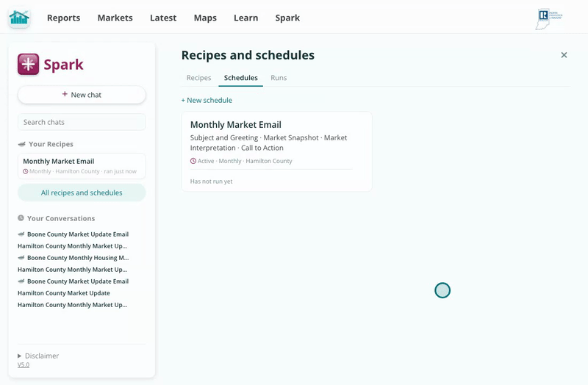This screenshot has height=385, width=588.
Task: Switch to the Recipes tab
Action: [x=198, y=78]
